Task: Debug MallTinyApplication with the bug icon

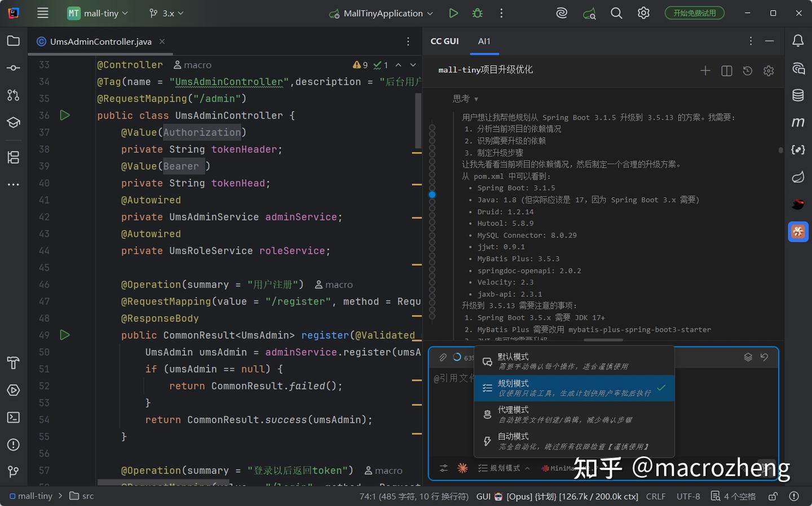Action: tap(478, 13)
